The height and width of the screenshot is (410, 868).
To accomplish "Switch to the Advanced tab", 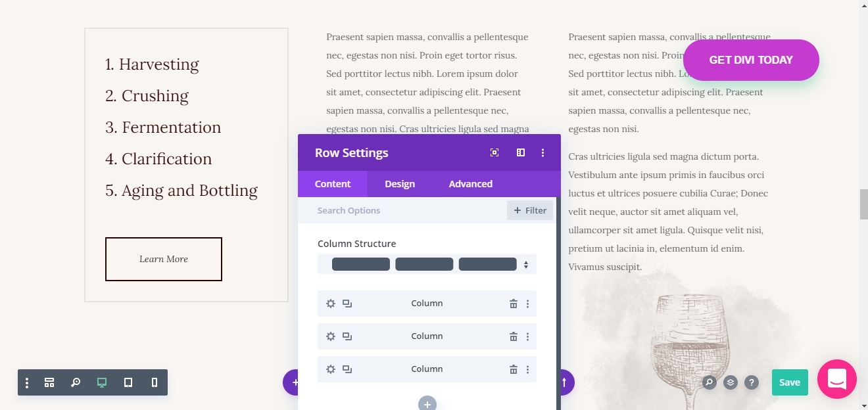I will tap(470, 184).
